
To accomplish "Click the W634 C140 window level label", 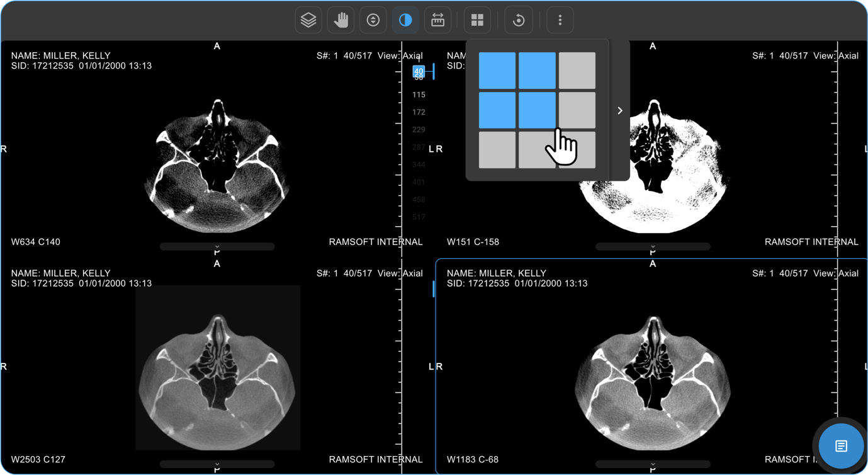I will point(36,242).
